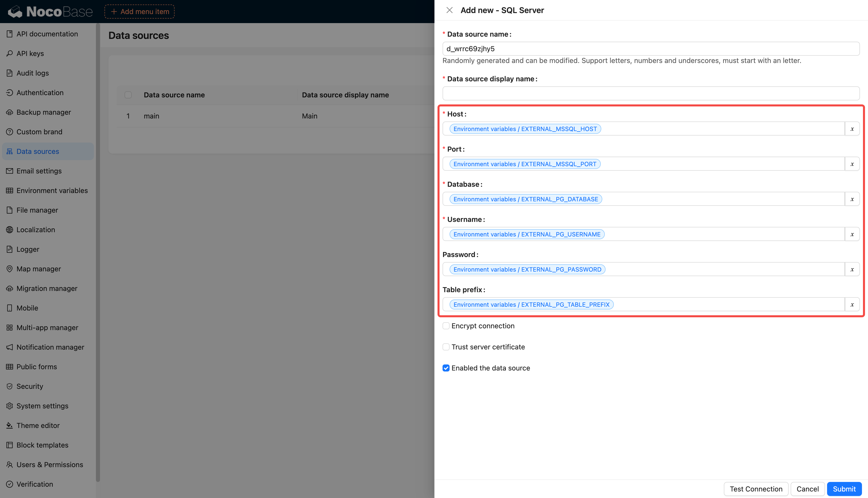This screenshot has height=498, width=868.
Task: Click the Security shield icon
Action: 10,387
